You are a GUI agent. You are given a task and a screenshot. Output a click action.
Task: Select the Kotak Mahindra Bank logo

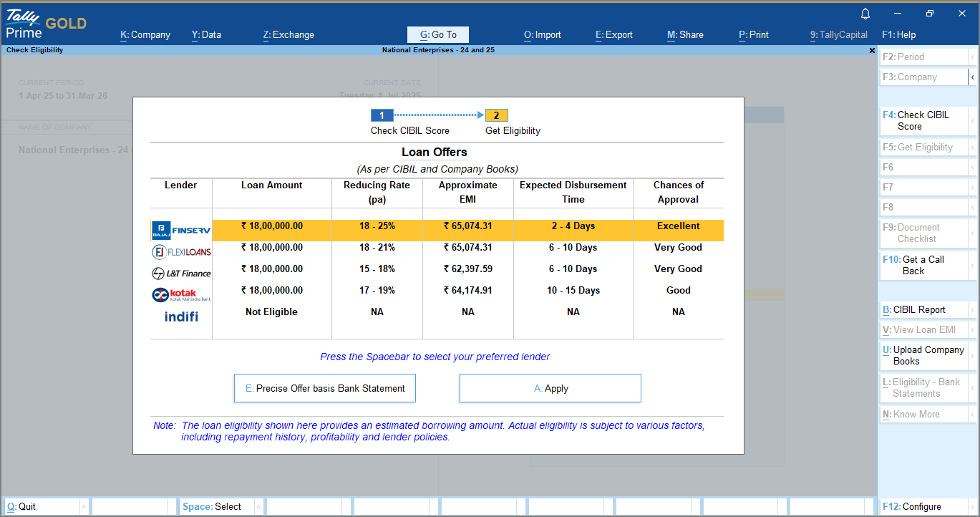pos(181,294)
